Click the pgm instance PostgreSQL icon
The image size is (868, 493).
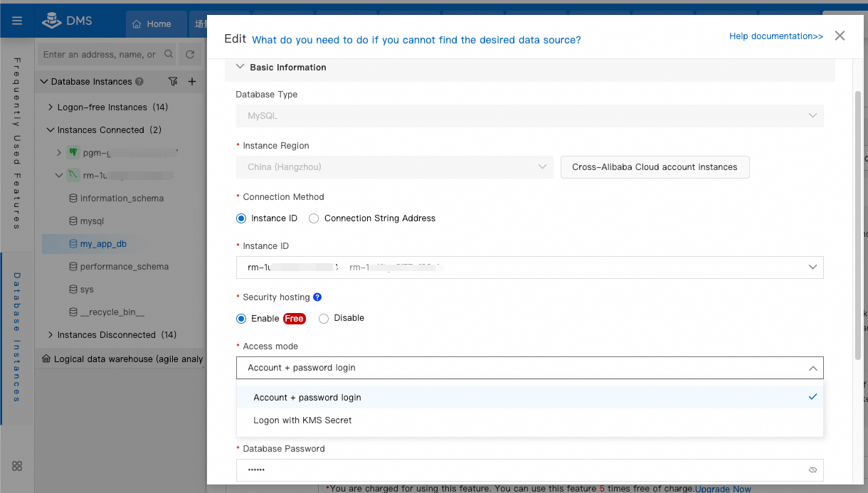[x=73, y=152]
